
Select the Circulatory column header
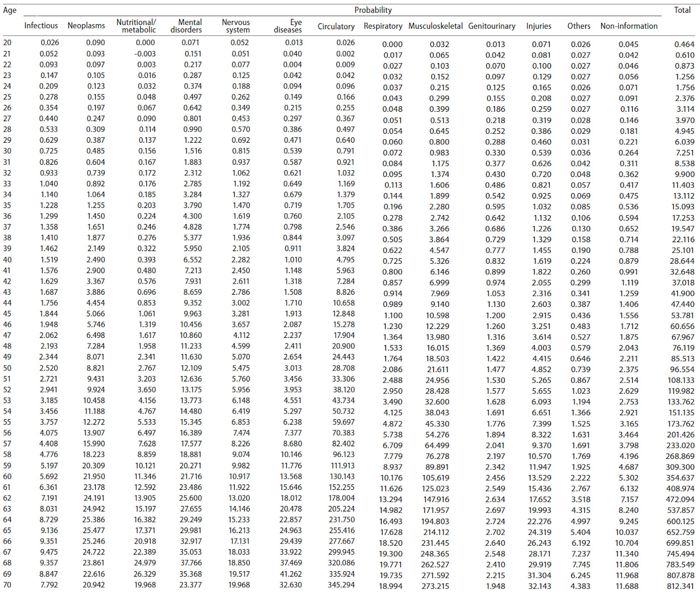pos(336,26)
